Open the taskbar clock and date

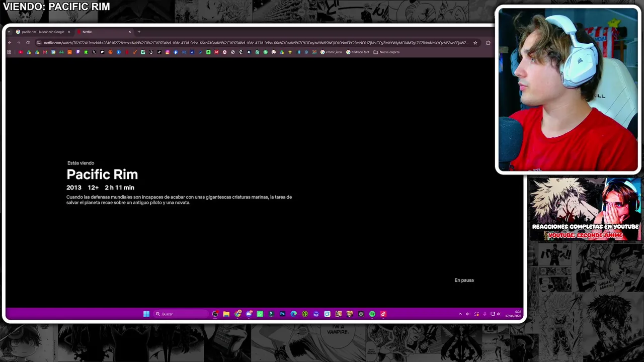point(514,314)
